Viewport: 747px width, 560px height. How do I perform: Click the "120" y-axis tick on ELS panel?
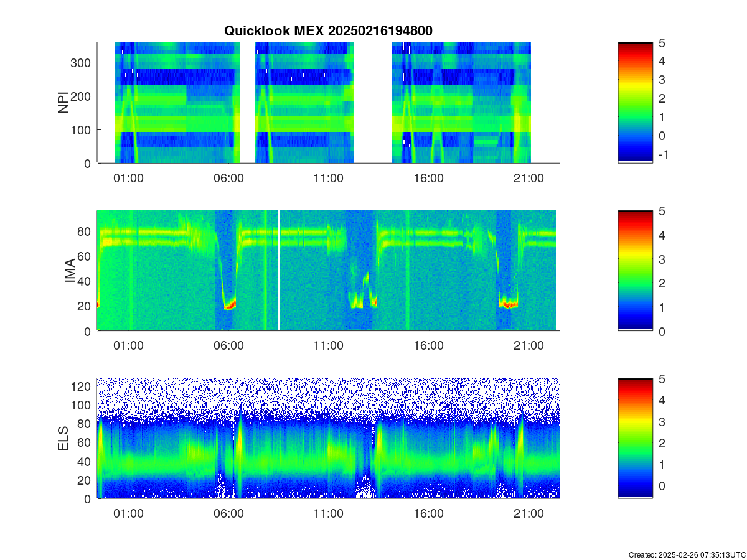tap(82, 386)
